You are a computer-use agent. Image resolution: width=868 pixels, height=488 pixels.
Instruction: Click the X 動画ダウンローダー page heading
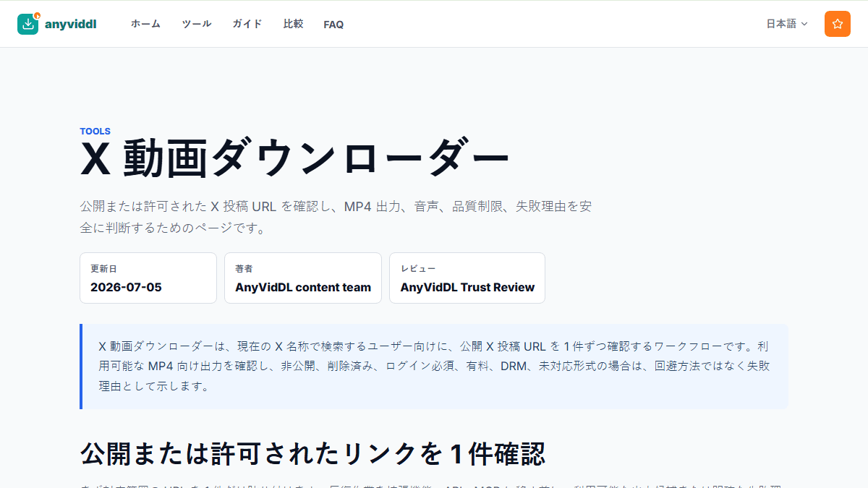[x=295, y=159]
